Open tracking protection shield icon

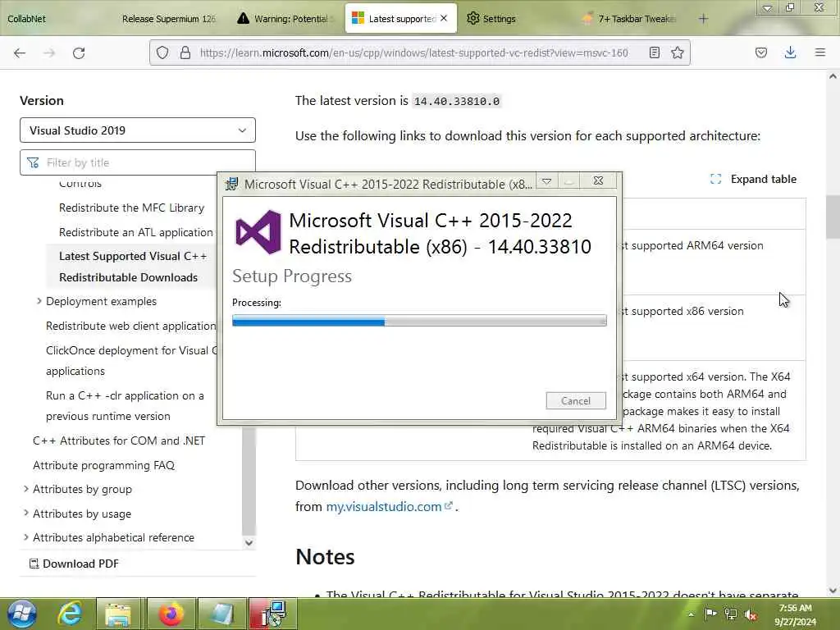click(x=162, y=52)
